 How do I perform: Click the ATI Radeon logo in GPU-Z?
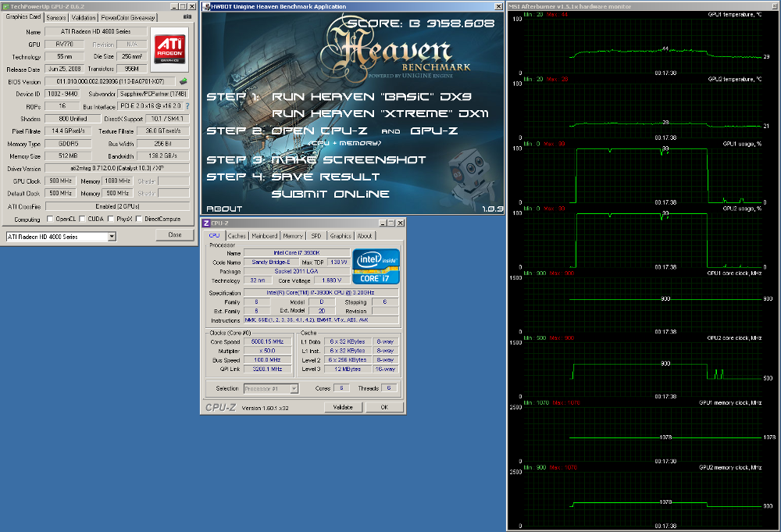(169, 49)
